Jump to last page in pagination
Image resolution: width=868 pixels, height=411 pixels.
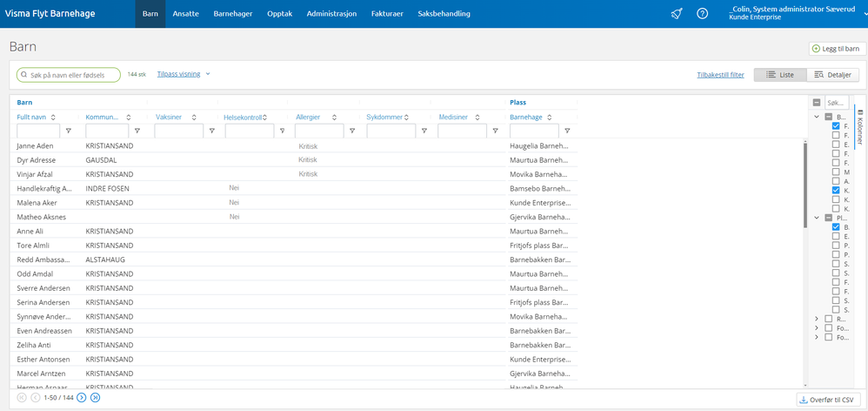pos(95,397)
